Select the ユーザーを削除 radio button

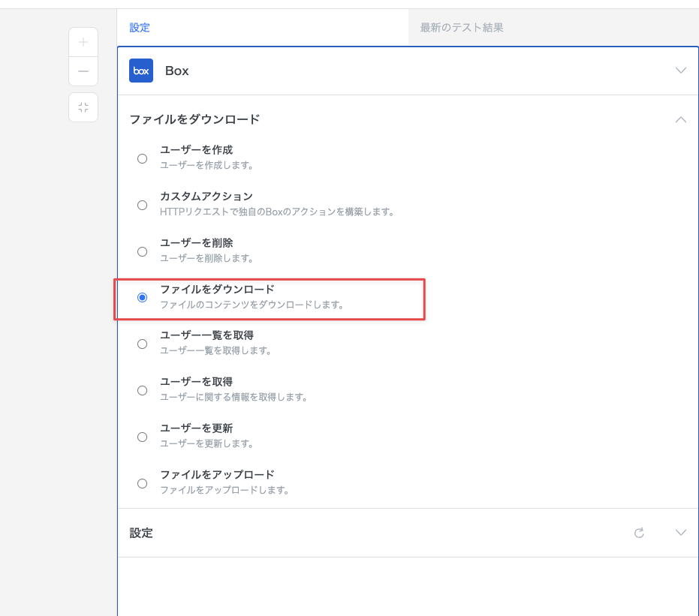tap(142, 251)
